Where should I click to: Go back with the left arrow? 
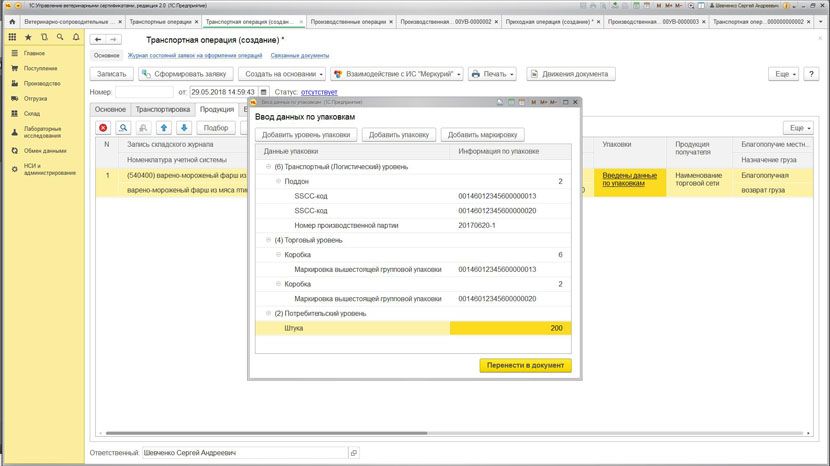98,40
